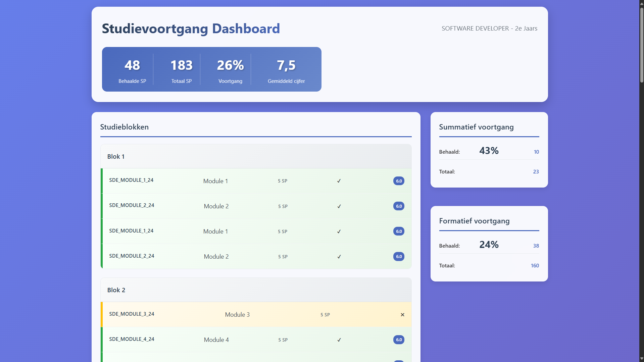Click the checkmark in the second Module 2 row
644x362 pixels.
339,257
